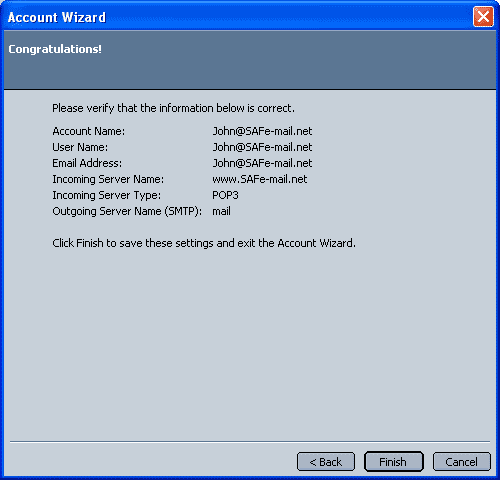Click the Incoming Server Type label

[107, 195]
